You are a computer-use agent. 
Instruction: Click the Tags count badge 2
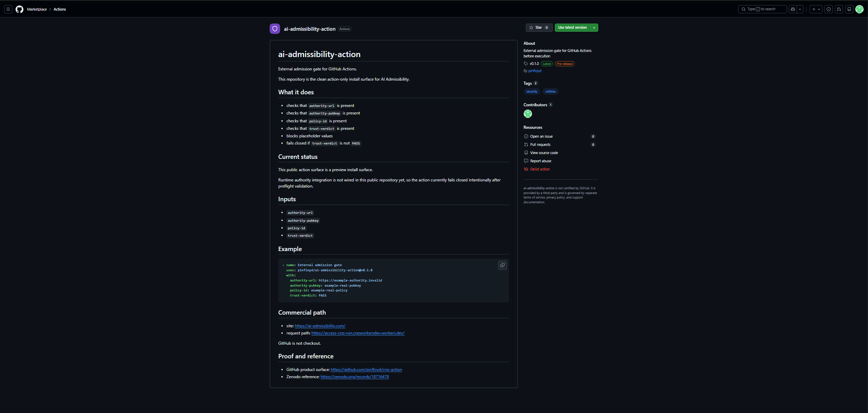(x=536, y=83)
